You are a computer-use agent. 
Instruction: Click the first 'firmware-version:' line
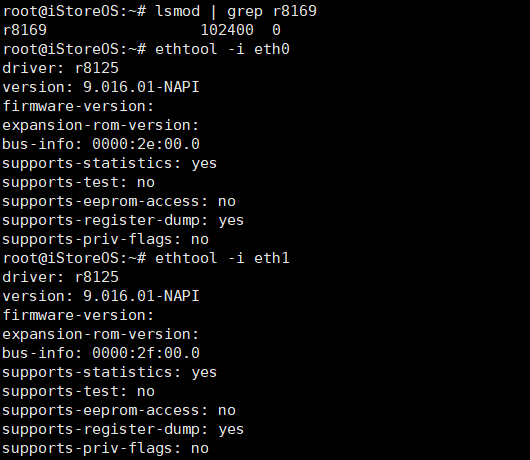78,106
